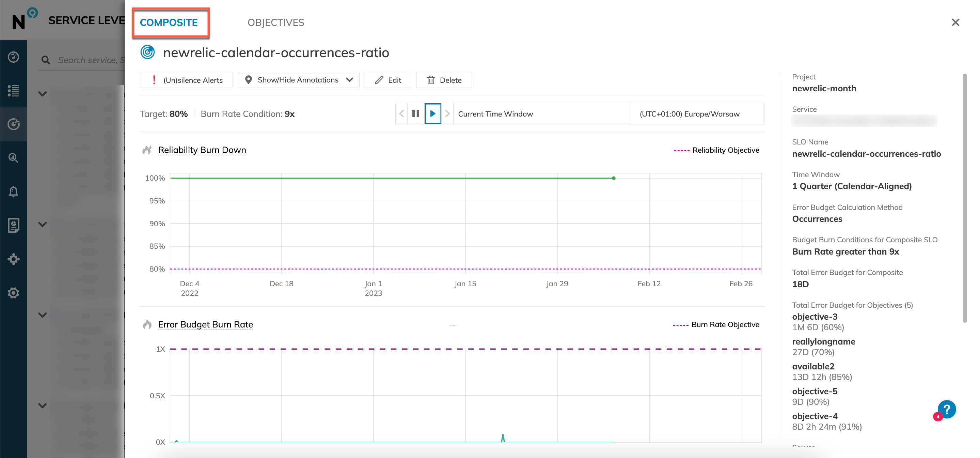The height and width of the screenshot is (458, 980).
Task: Click available2 in error budget list
Action: click(813, 366)
